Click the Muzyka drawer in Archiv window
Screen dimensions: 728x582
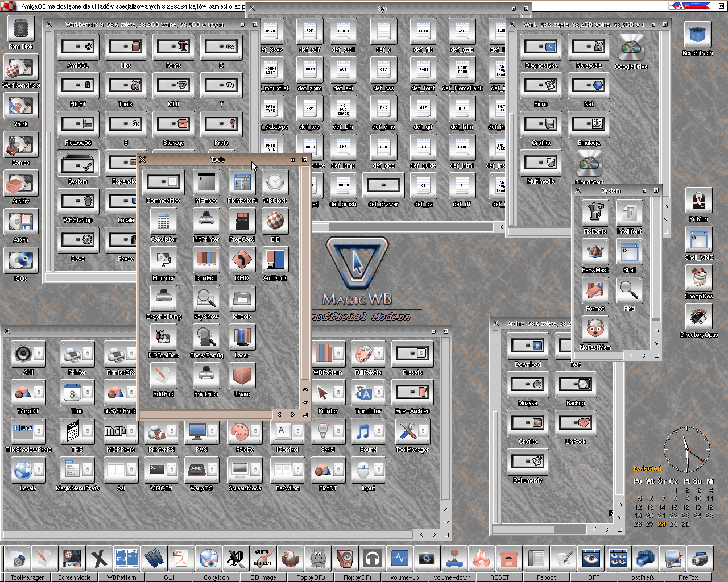[528, 385]
